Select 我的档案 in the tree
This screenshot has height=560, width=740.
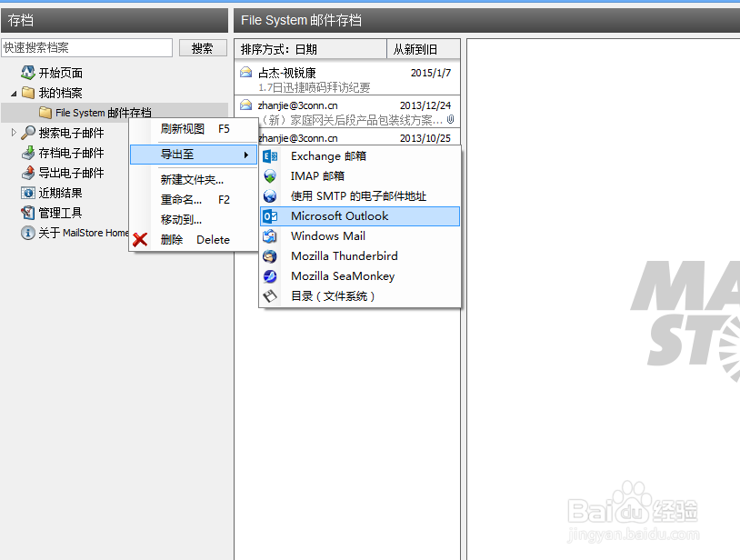[60, 93]
